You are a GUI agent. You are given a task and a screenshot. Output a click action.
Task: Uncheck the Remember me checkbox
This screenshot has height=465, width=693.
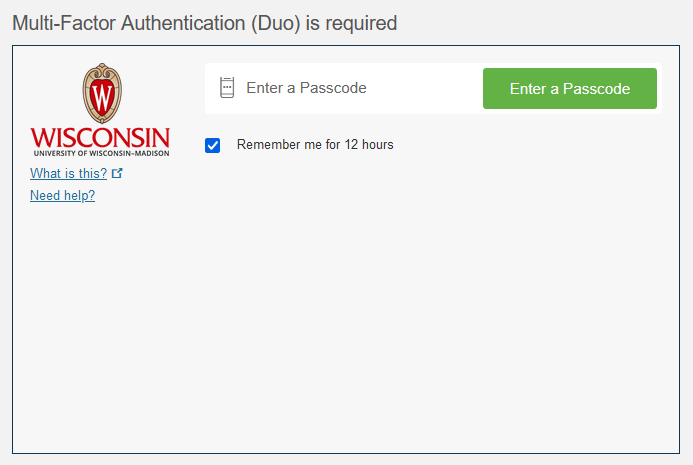[x=212, y=145]
